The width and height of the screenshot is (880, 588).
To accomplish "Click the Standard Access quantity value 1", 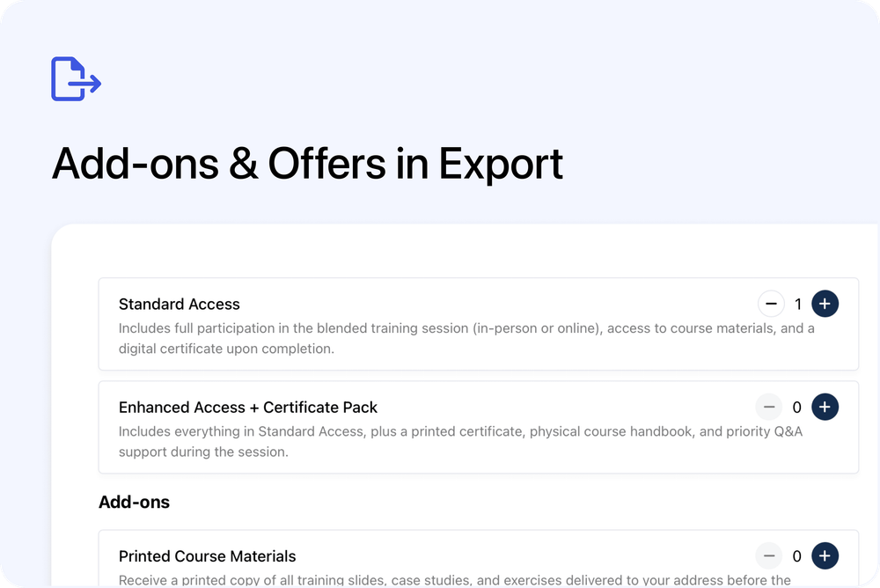I will pyautogui.click(x=797, y=303).
